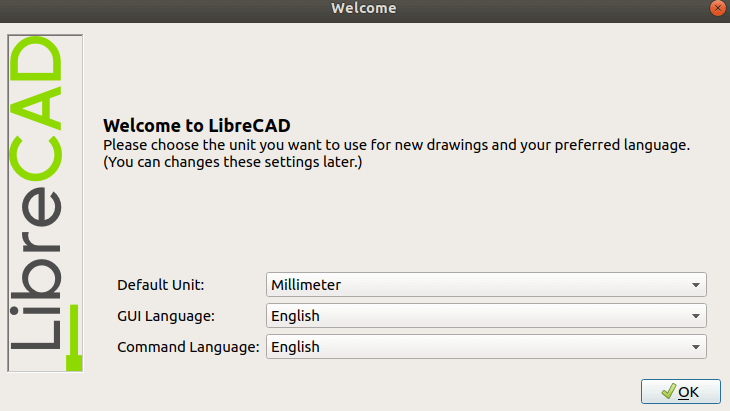The height and width of the screenshot is (411, 730).
Task: Click the 'Command Language:' label
Action: coord(188,347)
